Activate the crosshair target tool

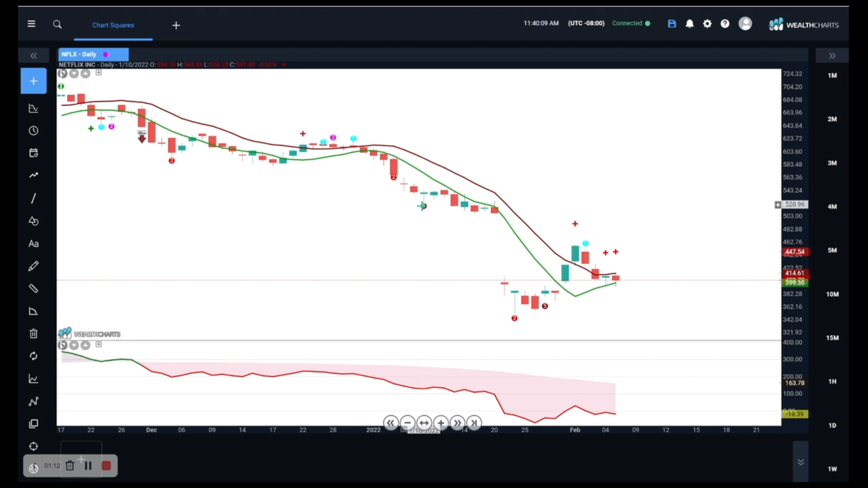(33, 446)
